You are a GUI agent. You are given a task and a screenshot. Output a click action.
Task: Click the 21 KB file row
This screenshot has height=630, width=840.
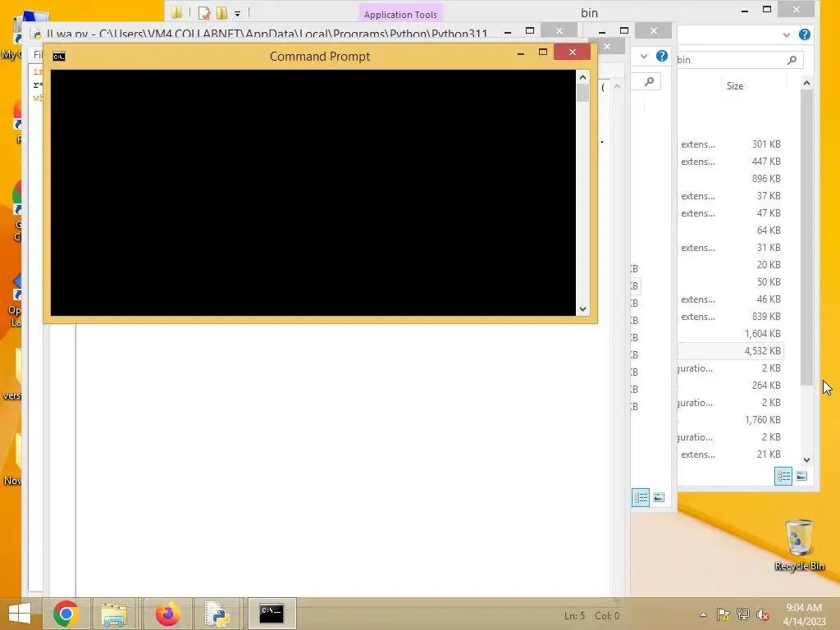(730, 454)
